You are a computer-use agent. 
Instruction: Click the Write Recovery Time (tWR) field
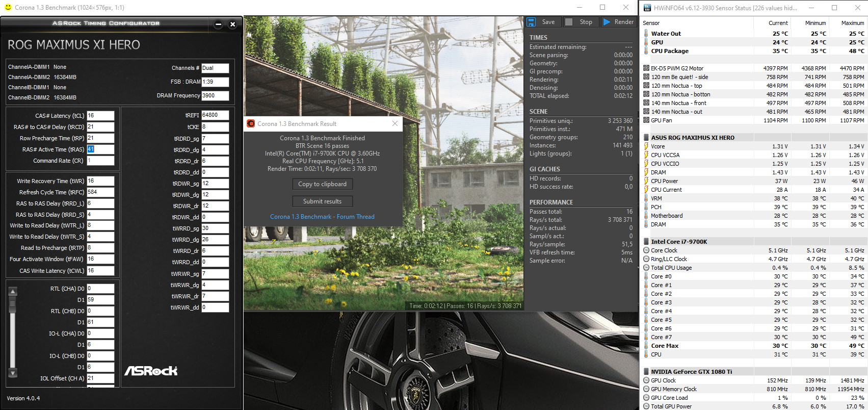(x=100, y=181)
